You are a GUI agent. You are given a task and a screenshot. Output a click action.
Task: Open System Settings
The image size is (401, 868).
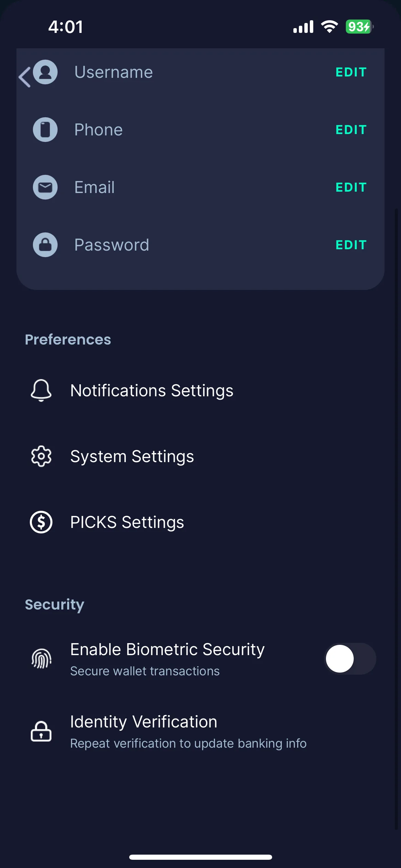click(200, 456)
